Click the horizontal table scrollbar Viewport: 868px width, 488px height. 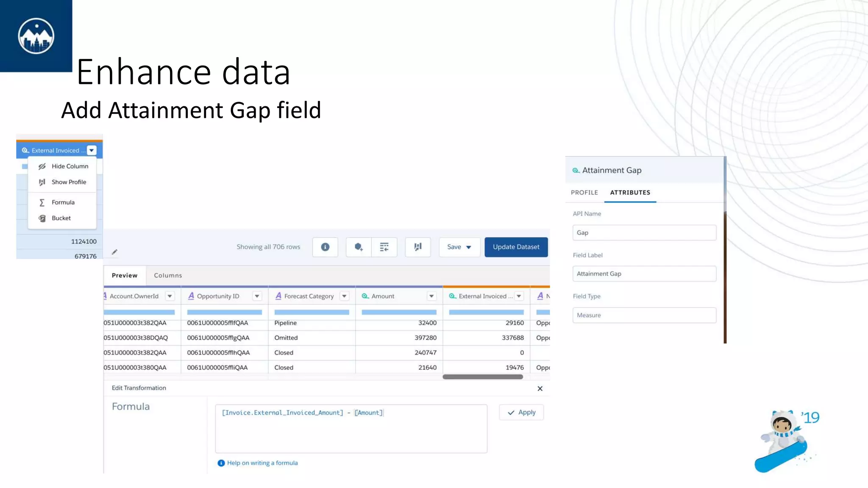pos(483,377)
